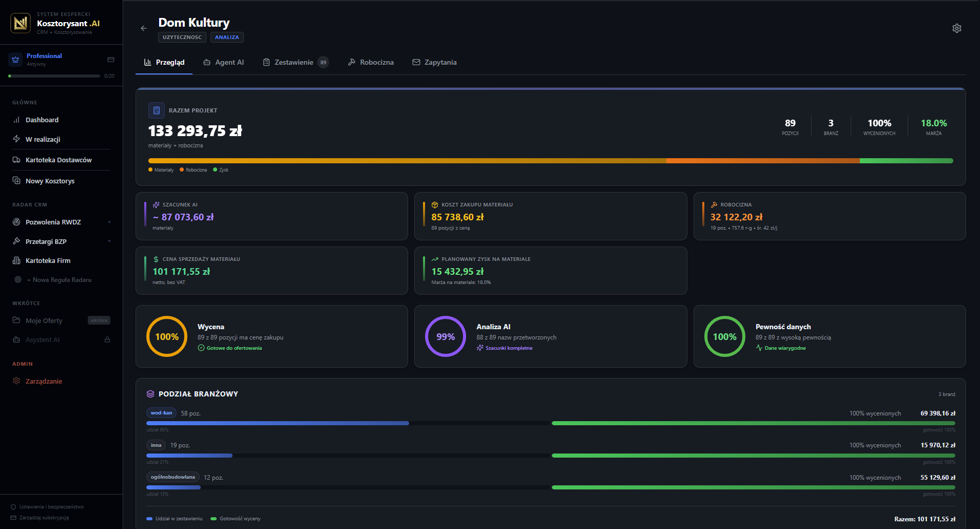This screenshot has width=980, height=529.
Task: Switch to the Zestawienie tab
Action: [293, 62]
